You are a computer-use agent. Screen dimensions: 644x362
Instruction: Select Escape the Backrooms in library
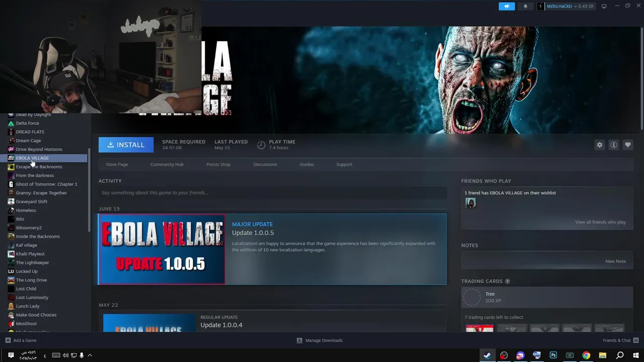pos(39,167)
